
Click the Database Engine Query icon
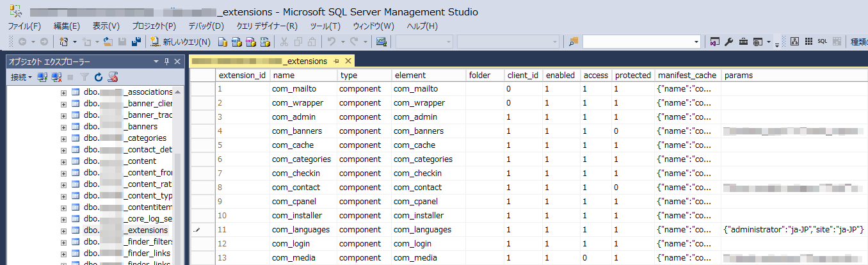coord(222,42)
